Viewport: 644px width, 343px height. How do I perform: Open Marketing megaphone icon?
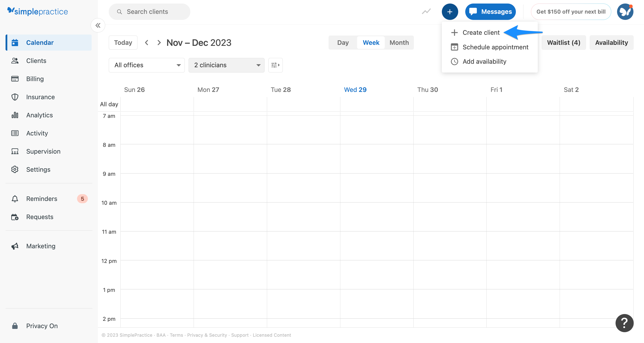(x=15, y=246)
